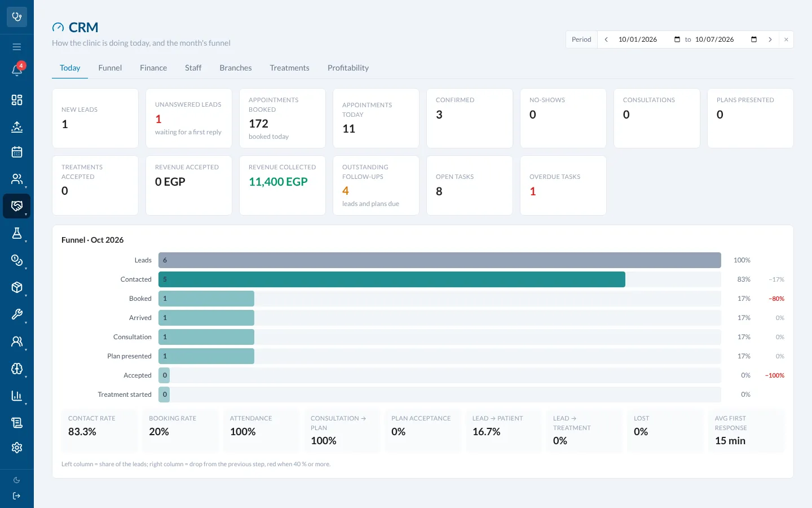
Task: Open the Outstanding Follow-ups card
Action: (376, 186)
